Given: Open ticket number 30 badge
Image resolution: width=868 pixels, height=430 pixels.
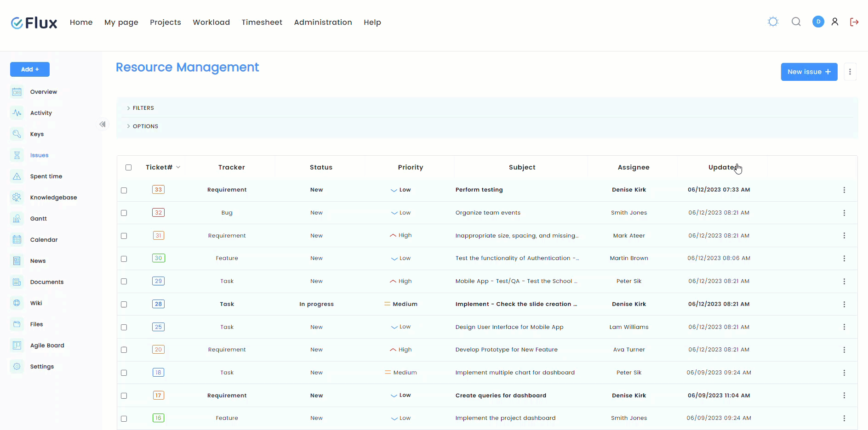Looking at the screenshot, I should [x=158, y=258].
